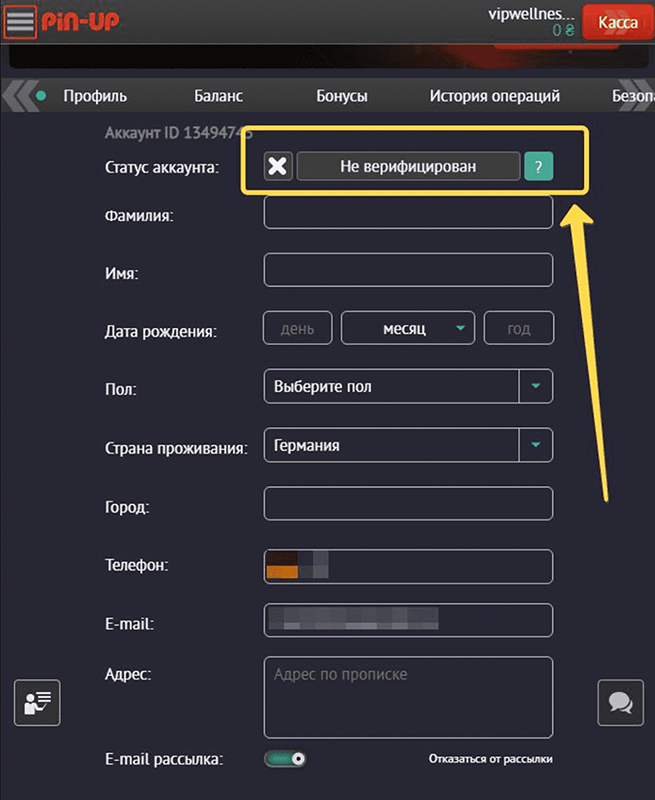Click the arrow of the country dropdown
This screenshot has width=655, height=800.
pos(536,445)
